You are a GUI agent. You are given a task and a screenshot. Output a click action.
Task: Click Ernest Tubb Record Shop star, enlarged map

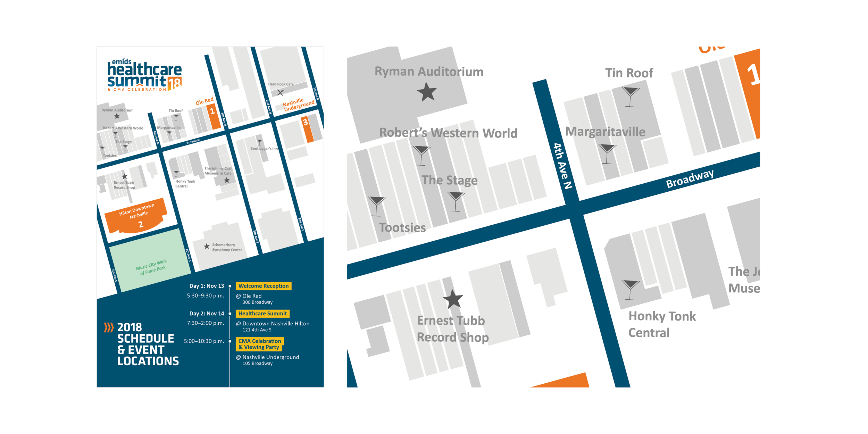point(453,299)
